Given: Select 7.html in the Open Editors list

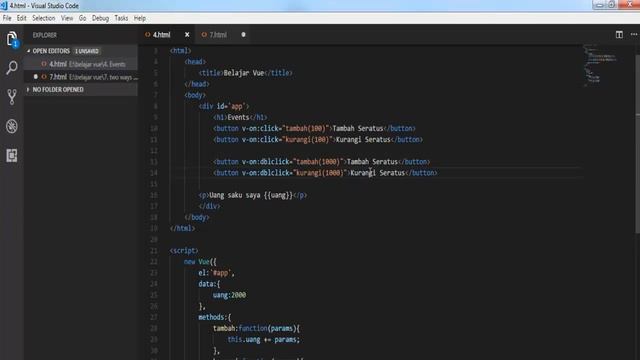Looking at the screenshot, I should [x=81, y=77].
